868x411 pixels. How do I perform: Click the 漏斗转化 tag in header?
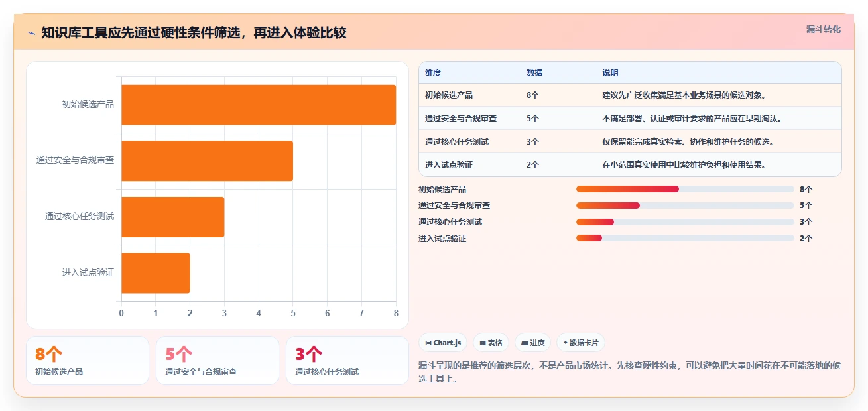(824, 29)
